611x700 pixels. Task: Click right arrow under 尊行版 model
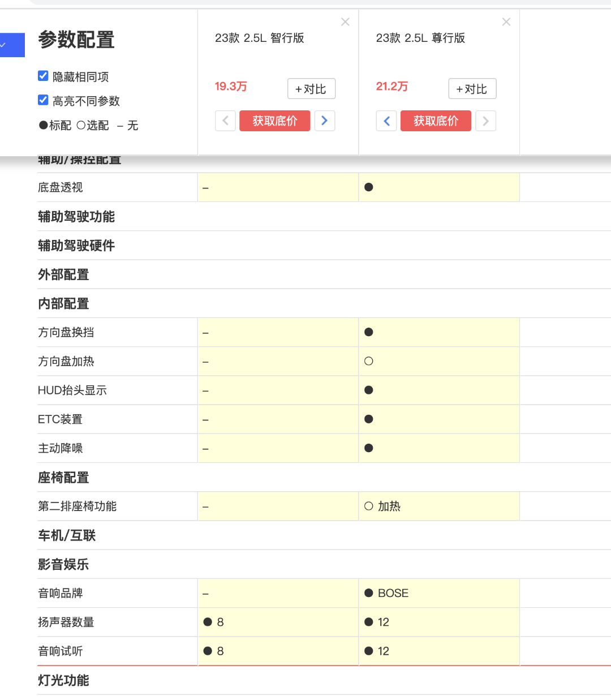coord(486,121)
